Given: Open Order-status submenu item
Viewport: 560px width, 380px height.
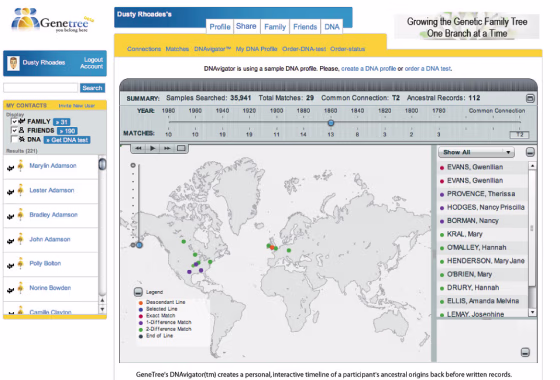Looking at the screenshot, I should pos(348,49).
